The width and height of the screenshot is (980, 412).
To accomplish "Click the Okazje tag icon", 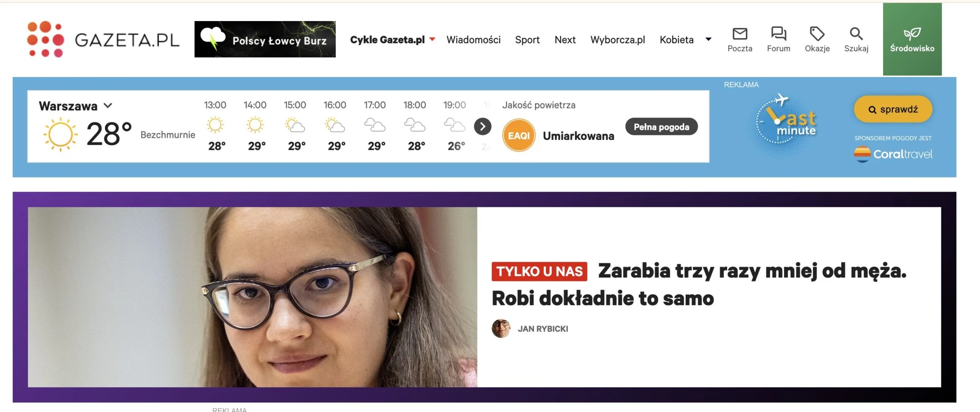I will coord(817,33).
